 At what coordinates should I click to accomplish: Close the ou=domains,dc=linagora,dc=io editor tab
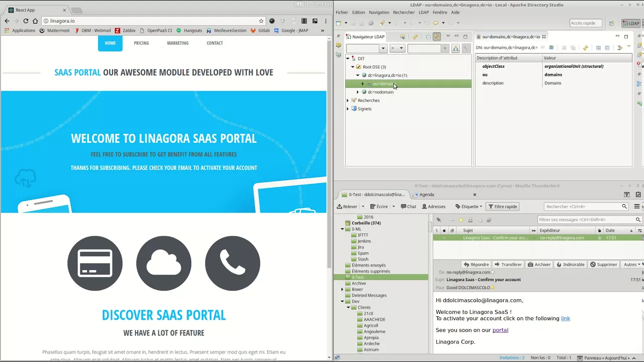coord(544,37)
